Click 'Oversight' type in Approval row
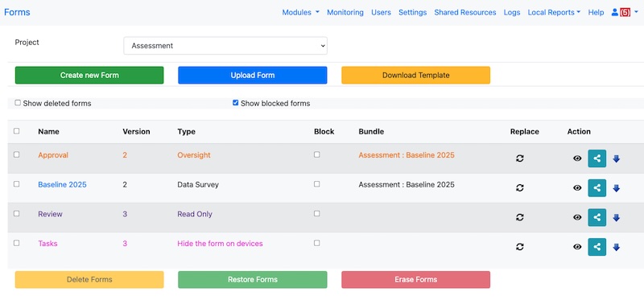Screen dimensions: 644x300 click(x=194, y=155)
